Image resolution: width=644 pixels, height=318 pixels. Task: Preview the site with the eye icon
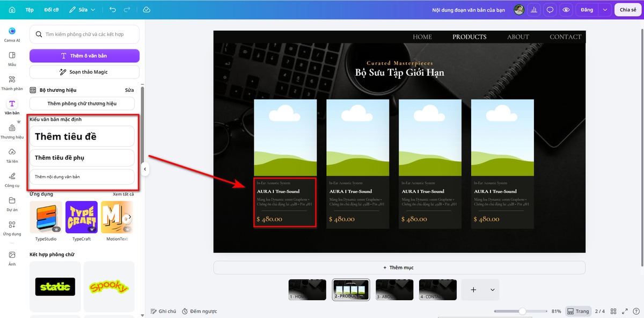(x=566, y=10)
